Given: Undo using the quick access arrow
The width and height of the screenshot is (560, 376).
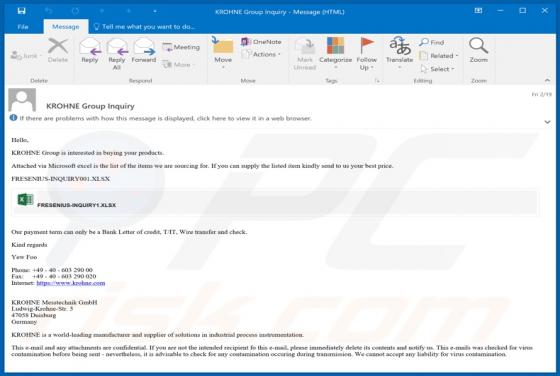Looking at the screenshot, I should coord(49,11).
